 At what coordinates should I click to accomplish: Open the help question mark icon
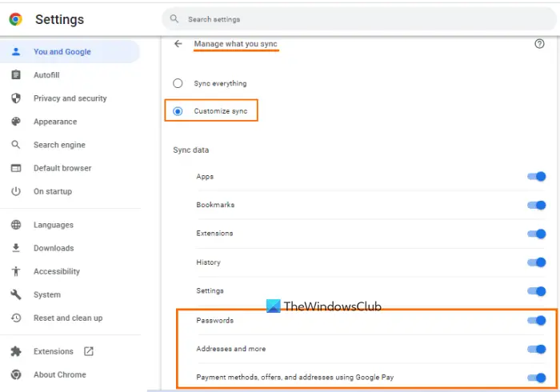[539, 43]
